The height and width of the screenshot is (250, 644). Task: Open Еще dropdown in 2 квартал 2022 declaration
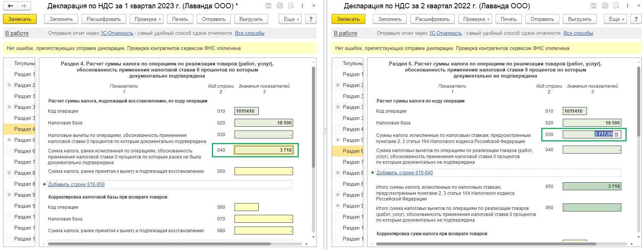pyautogui.click(x=617, y=19)
